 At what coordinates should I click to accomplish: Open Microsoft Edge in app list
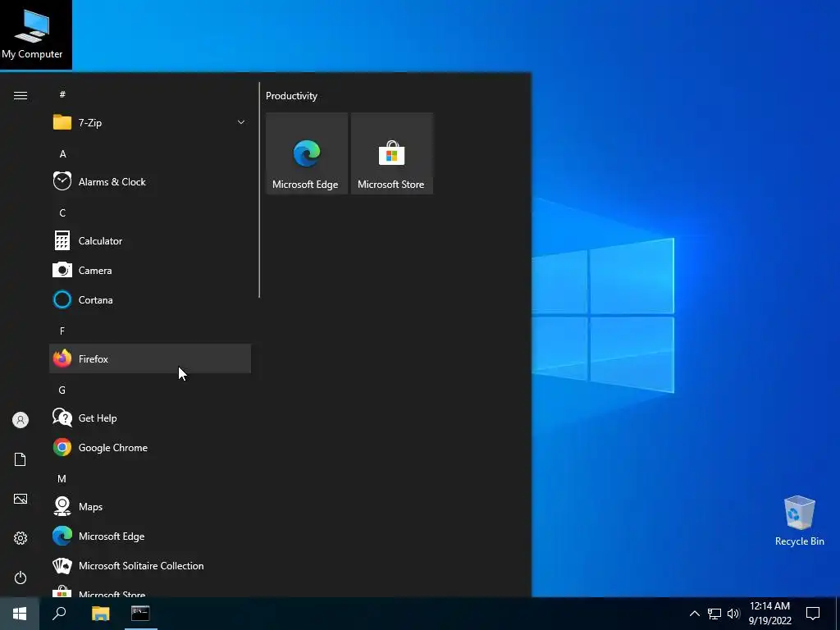pyautogui.click(x=150, y=536)
